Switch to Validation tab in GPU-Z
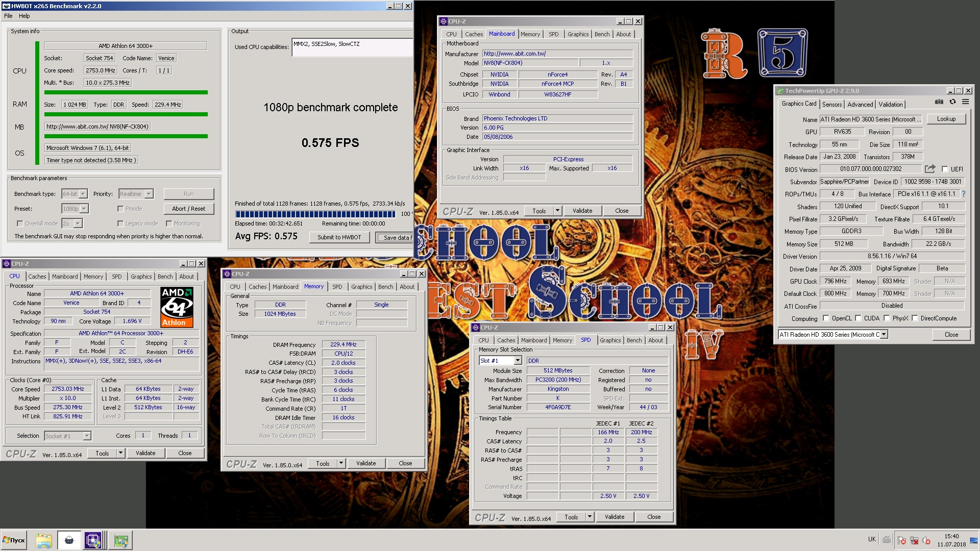Screen dimensions: 980x551 coord(891,104)
